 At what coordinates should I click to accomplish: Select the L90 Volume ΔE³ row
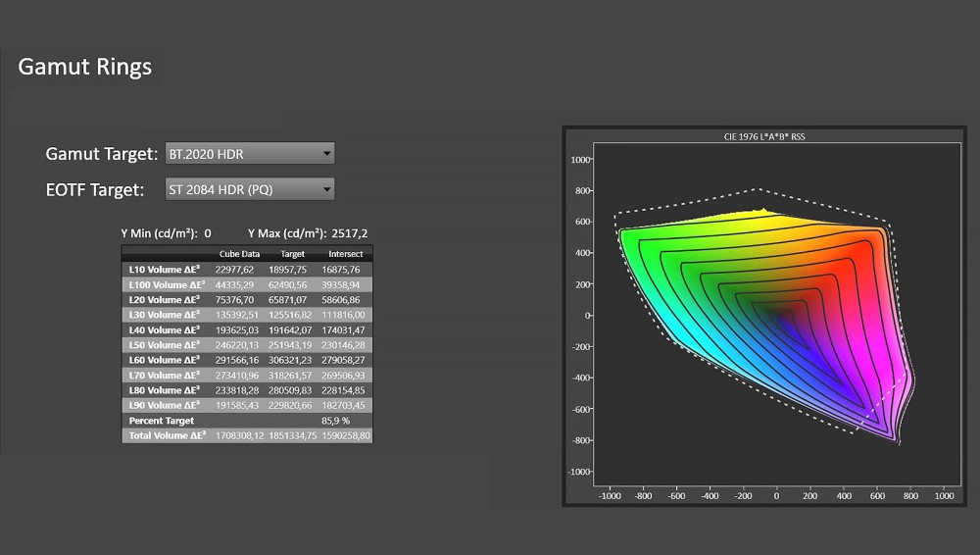[x=247, y=405]
